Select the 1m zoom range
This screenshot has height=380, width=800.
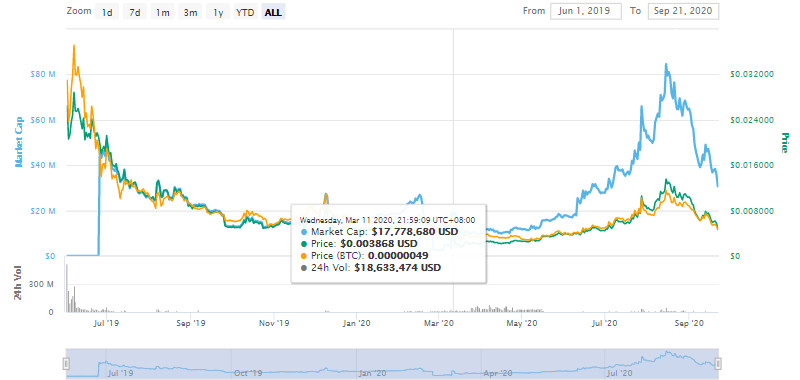[162, 12]
